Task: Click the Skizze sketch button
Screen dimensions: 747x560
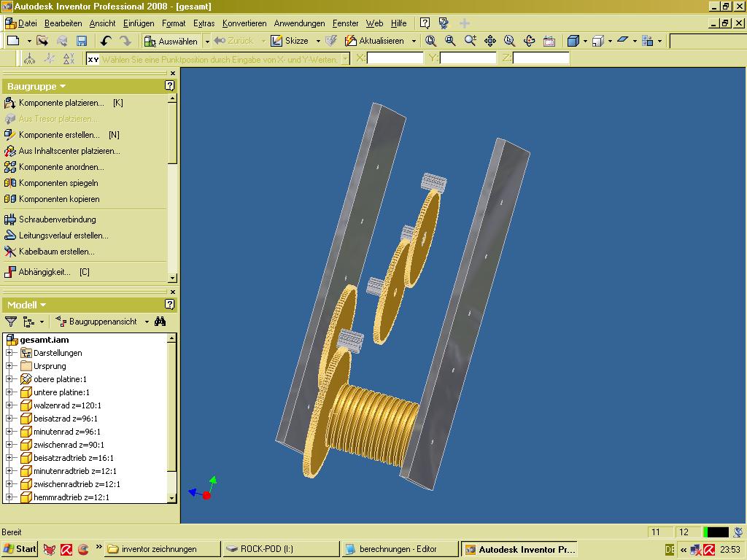Action: 290,41
